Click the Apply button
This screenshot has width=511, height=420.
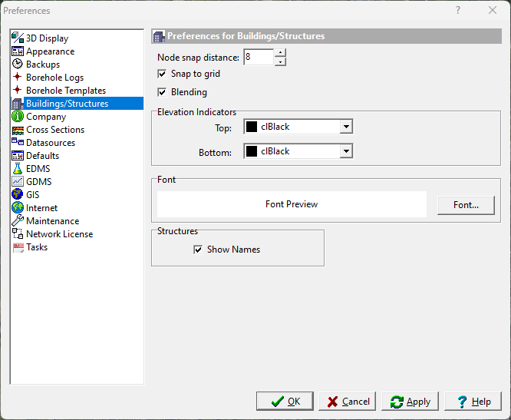tap(410, 402)
